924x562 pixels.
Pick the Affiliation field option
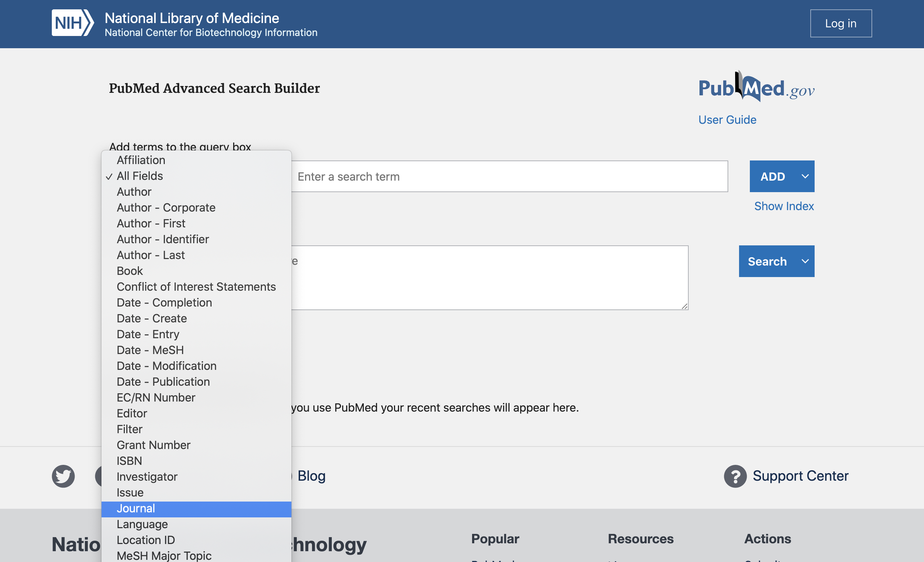(x=141, y=160)
